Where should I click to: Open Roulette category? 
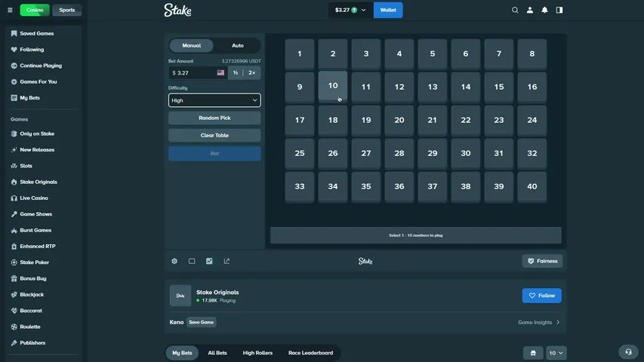[30, 327]
